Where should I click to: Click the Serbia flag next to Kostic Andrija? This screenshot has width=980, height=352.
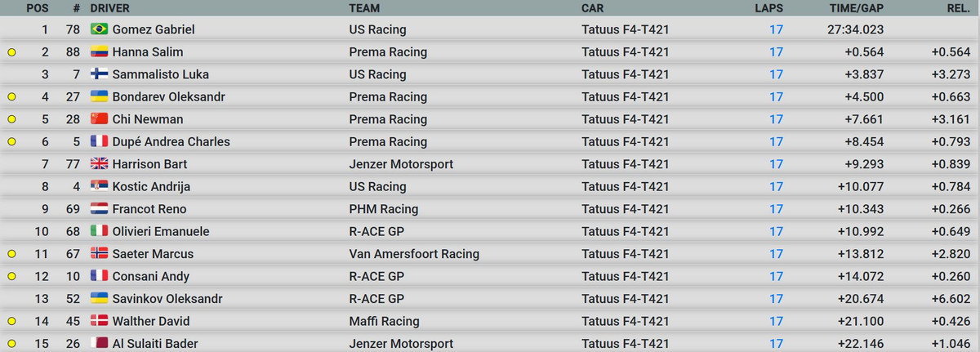pos(100,187)
